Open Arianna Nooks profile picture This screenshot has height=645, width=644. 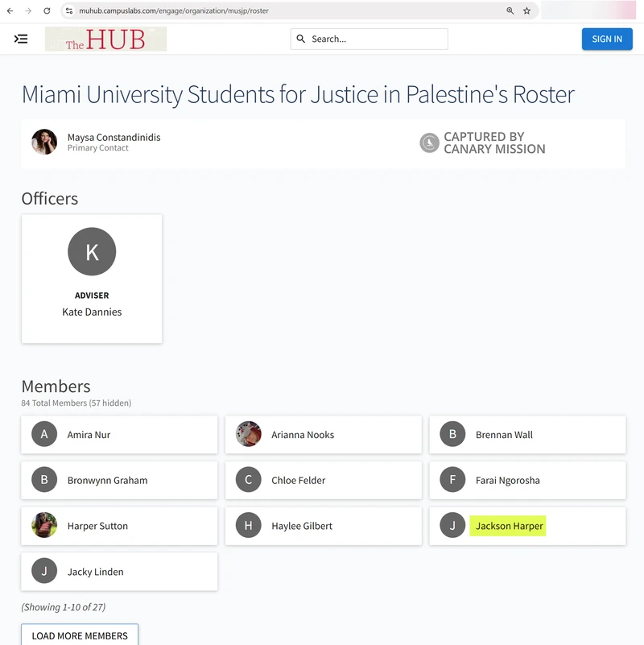[249, 434]
